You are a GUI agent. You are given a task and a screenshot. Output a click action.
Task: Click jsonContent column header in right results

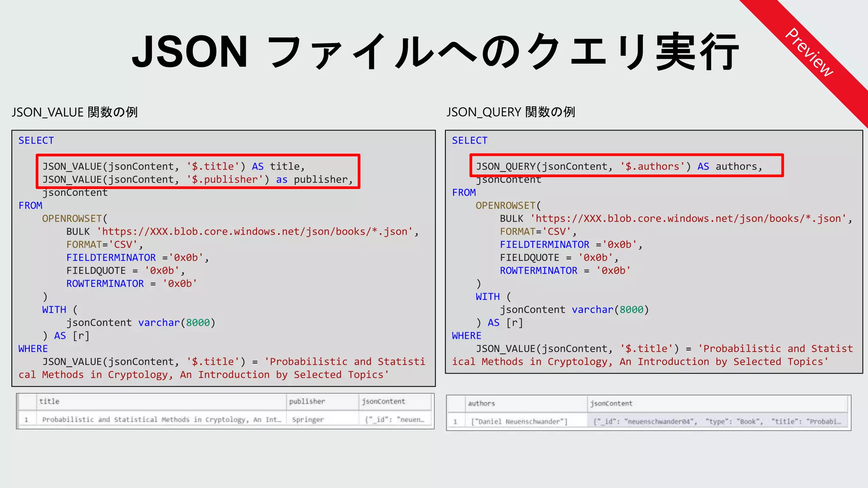[x=718, y=404]
